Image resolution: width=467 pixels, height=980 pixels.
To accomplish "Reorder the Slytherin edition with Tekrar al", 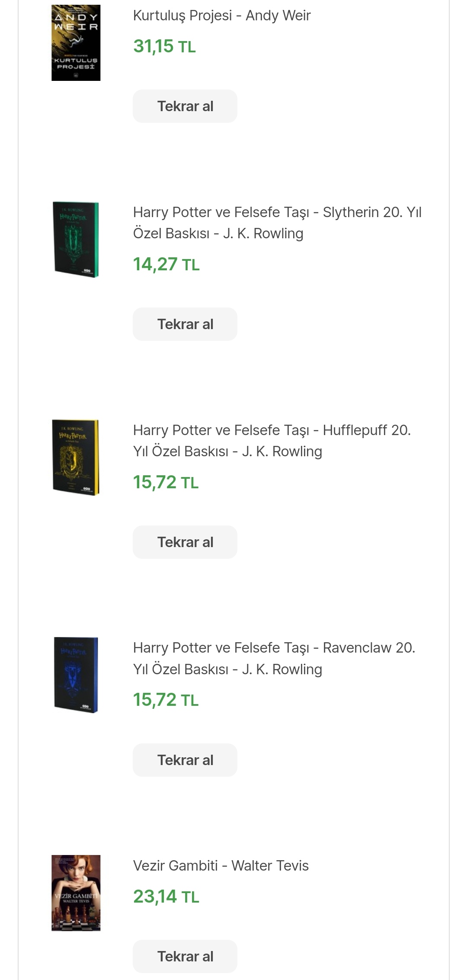I will point(185,324).
